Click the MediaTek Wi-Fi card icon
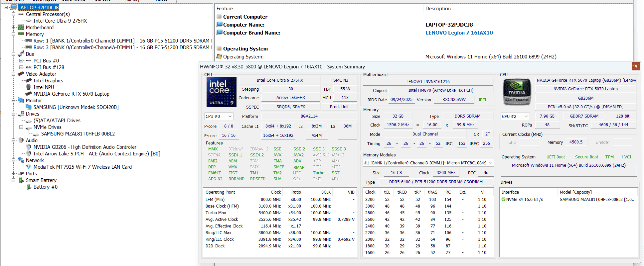 tap(29, 167)
